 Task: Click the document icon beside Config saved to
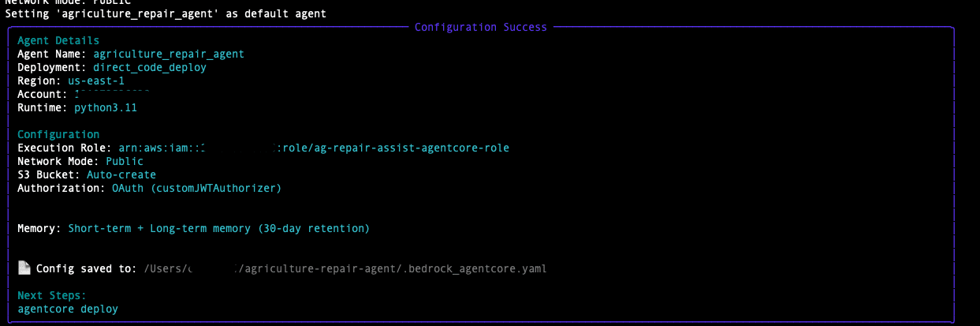[24, 268]
